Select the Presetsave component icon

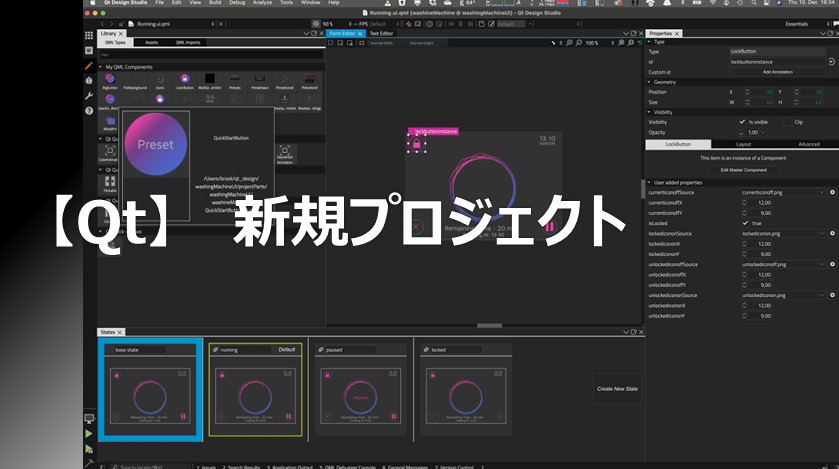click(x=260, y=81)
